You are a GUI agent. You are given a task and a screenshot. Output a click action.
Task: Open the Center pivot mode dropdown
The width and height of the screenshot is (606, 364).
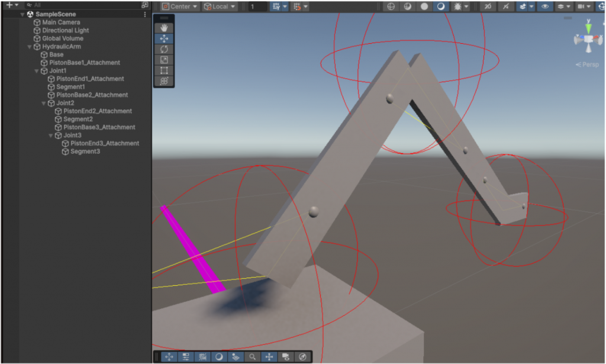180,7
